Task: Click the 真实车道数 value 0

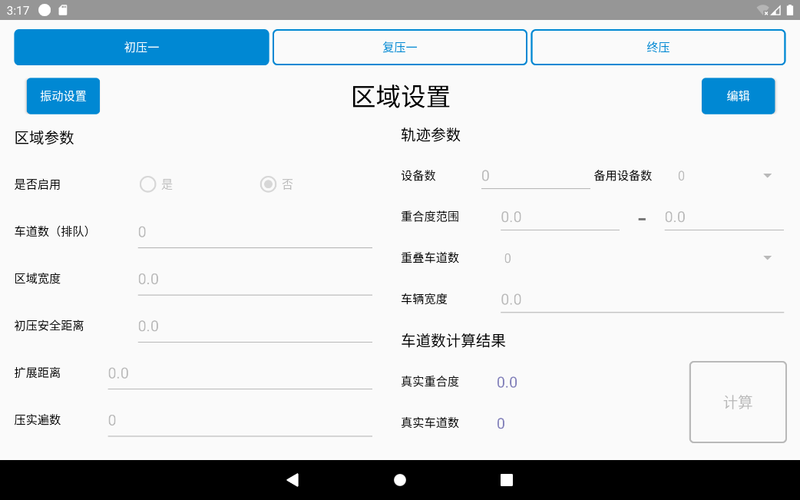Action: point(501,423)
